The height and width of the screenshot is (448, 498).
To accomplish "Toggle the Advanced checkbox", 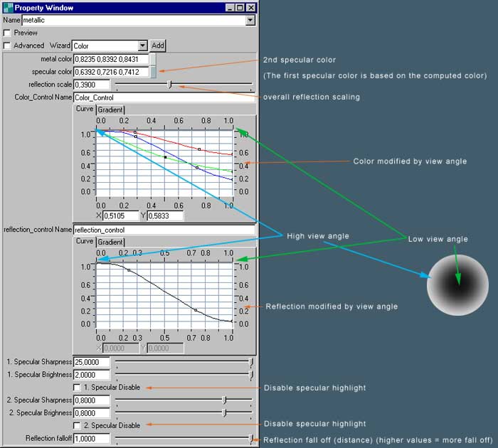I will tap(7, 46).
